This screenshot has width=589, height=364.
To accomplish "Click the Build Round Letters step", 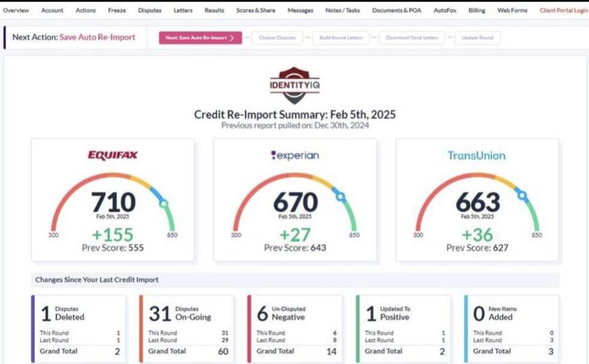I will coord(341,38).
